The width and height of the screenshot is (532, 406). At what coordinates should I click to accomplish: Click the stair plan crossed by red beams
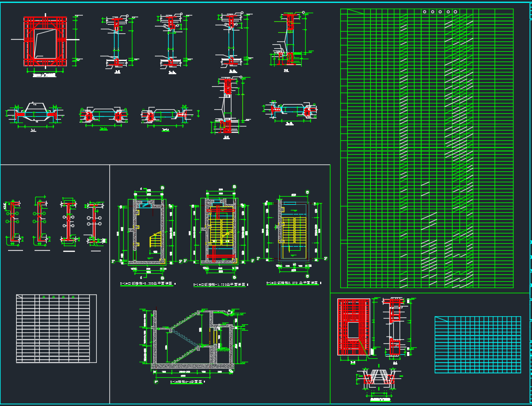(x=221, y=231)
